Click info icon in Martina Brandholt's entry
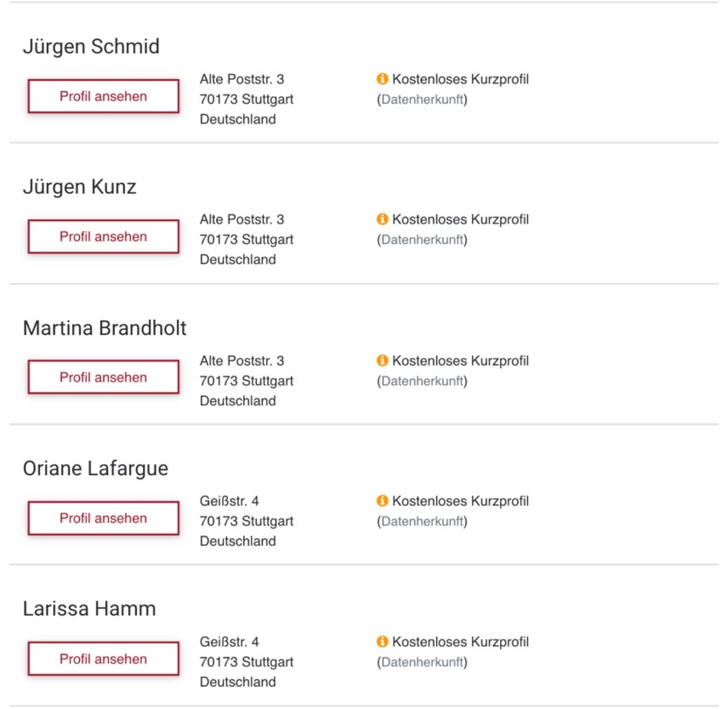 coord(382,360)
